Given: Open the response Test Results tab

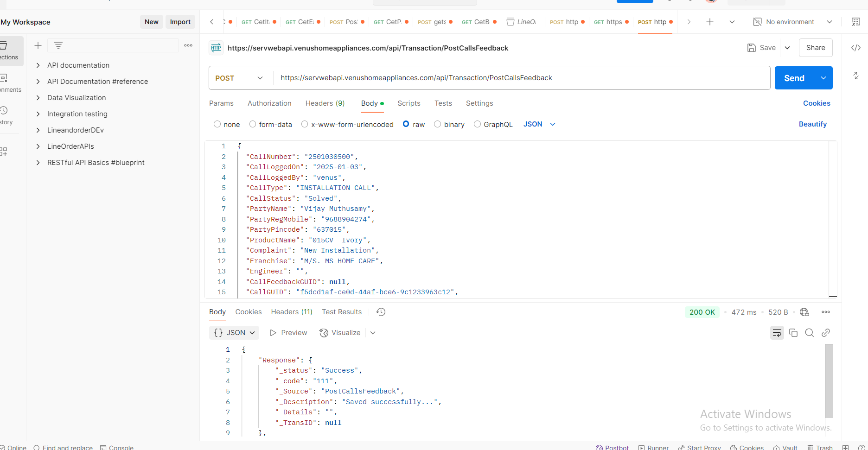Looking at the screenshot, I should [342, 312].
